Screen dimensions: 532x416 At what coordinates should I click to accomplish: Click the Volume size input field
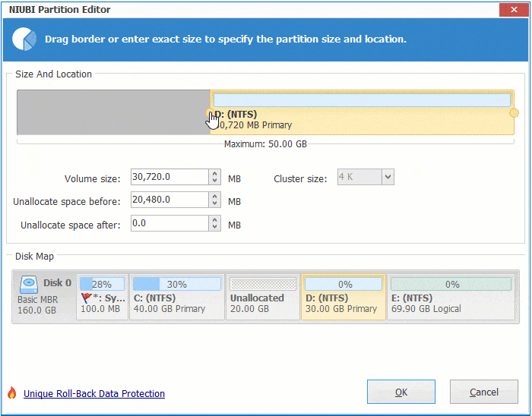tap(169, 178)
